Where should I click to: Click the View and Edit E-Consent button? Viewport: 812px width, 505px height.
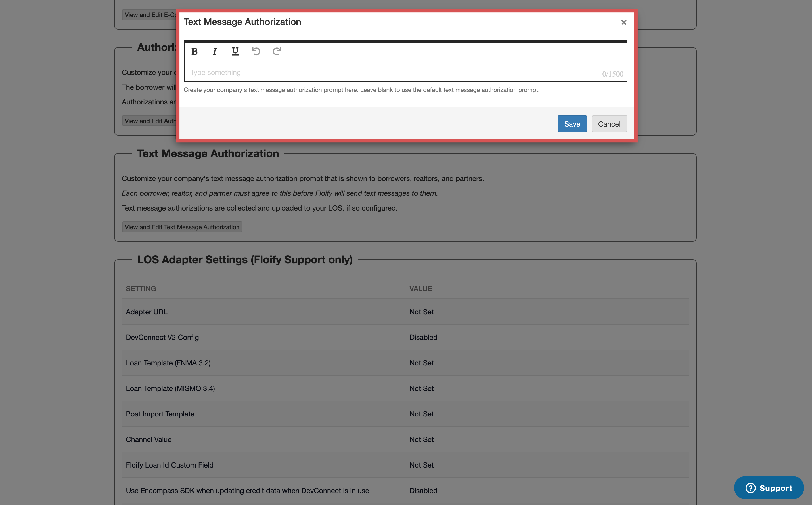[x=150, y=15]
